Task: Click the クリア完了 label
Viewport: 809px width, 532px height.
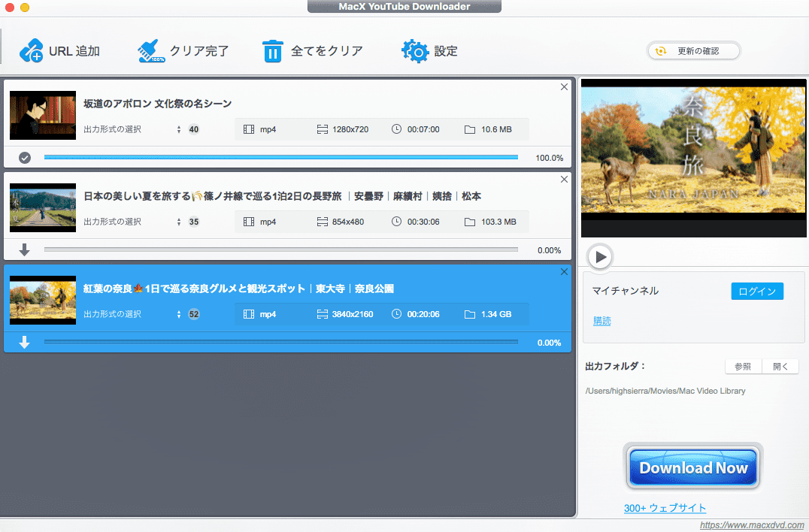Action: [199, 51]
